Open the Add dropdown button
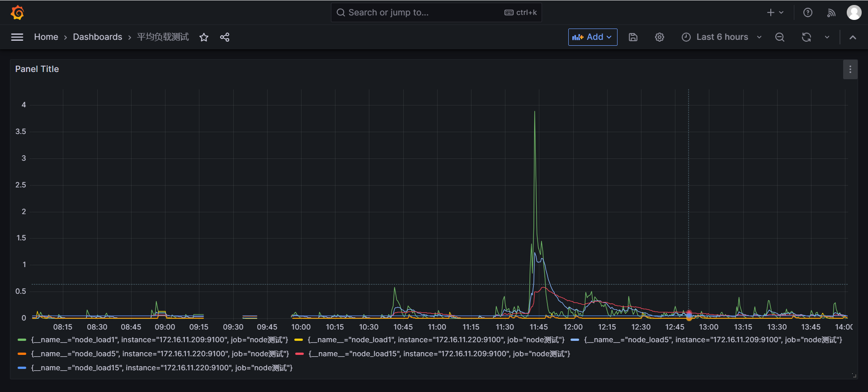The width and height of the screenshot is (868, 392). click(592, 37)
